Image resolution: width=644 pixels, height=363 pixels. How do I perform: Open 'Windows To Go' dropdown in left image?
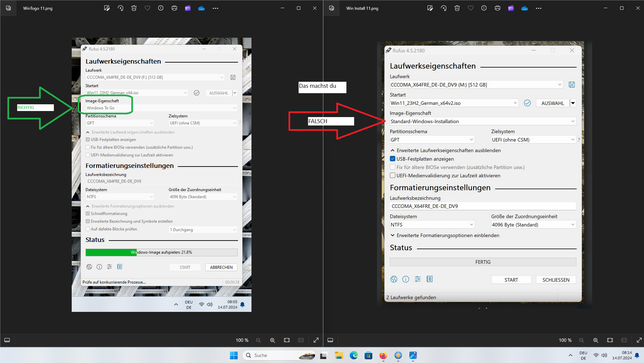161,108
